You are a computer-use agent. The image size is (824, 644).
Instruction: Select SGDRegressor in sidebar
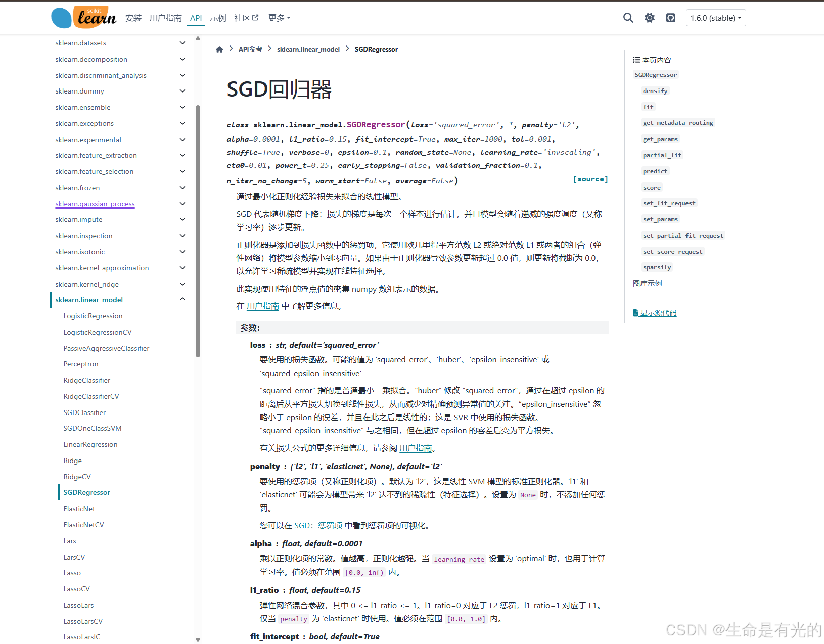pos(87,492)
